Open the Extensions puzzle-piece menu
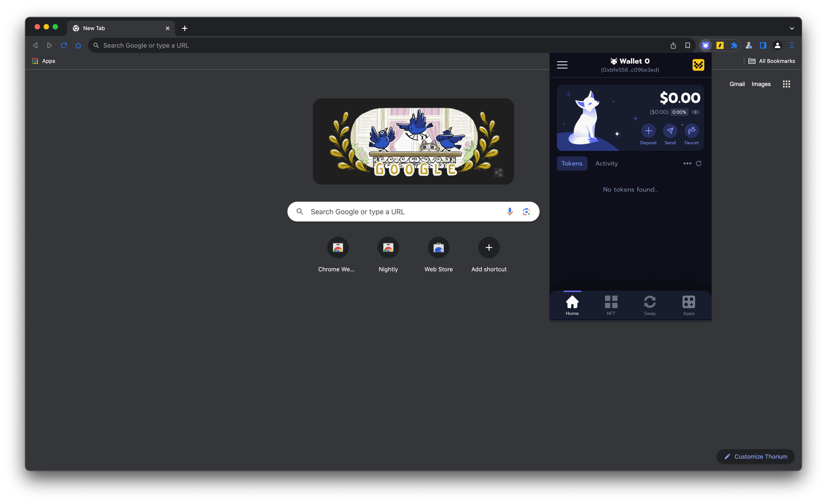Image resolution: width=827 pixels, height=504 pixels. pos(734,45)
